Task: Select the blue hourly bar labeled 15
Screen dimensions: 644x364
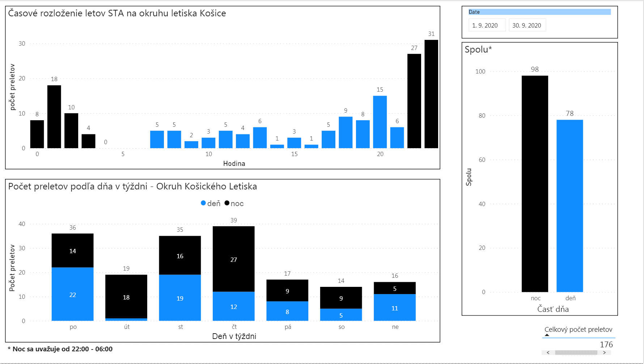Action: tap(380, 122)
